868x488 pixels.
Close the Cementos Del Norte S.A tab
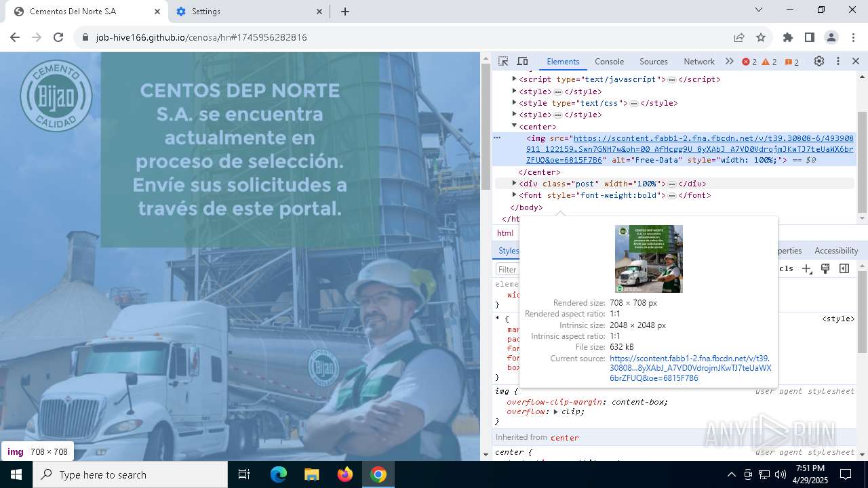click(157, 12)
